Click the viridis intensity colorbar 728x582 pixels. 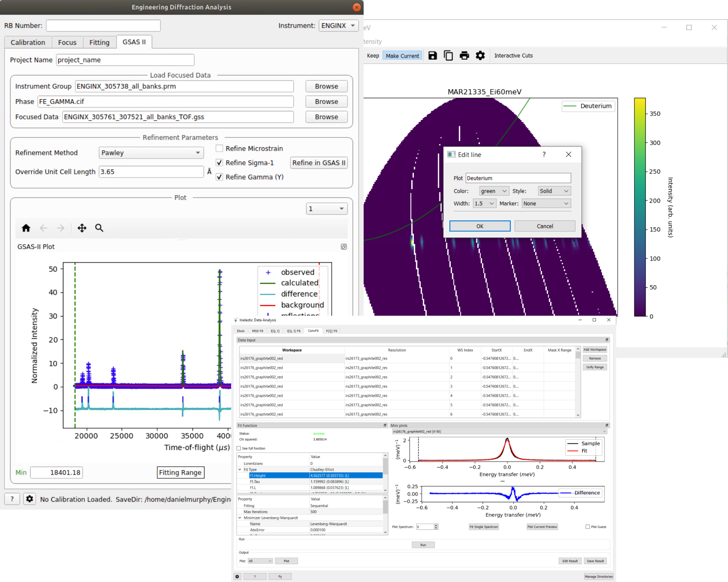[640, 207]
